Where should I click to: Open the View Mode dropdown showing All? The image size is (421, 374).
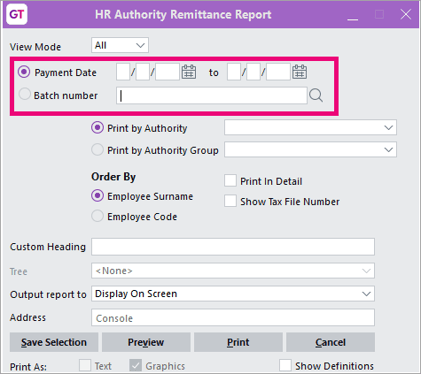coord(120,45)
